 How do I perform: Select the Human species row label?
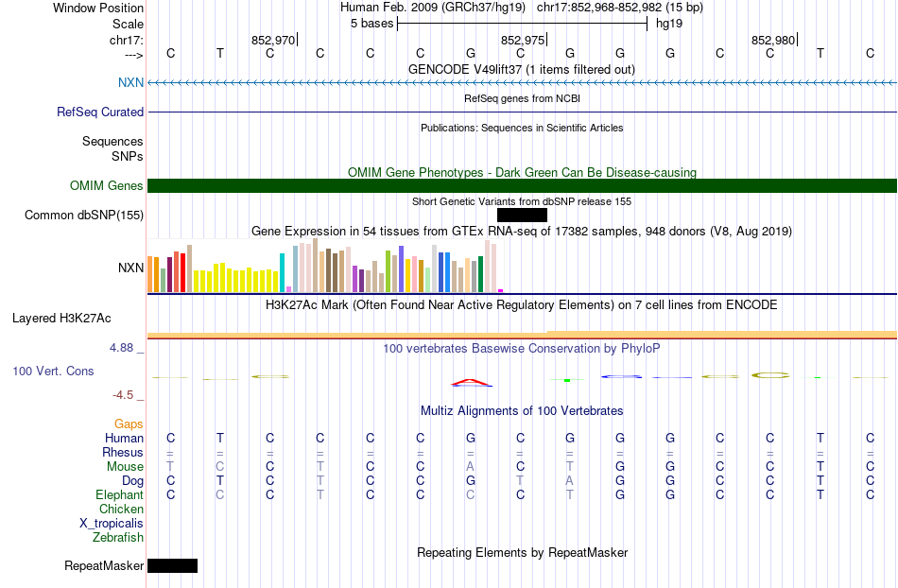click(124, 438)
